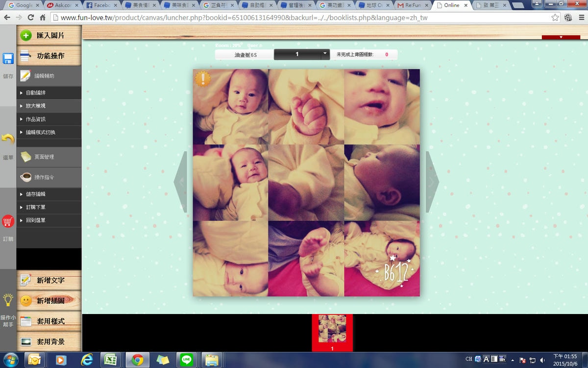Click the Windows Start orb
The image size is (588, 368).
pyautogui.click(x=9, y=360)
